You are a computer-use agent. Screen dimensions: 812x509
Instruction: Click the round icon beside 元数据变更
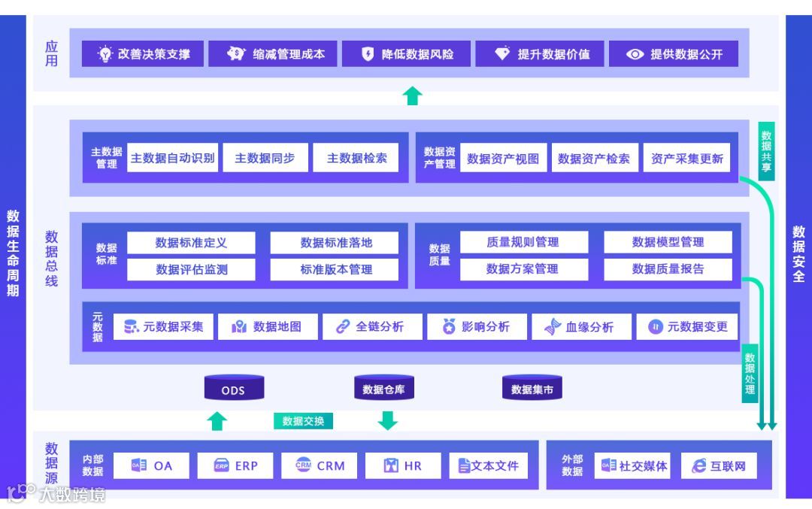click(656, 327)
